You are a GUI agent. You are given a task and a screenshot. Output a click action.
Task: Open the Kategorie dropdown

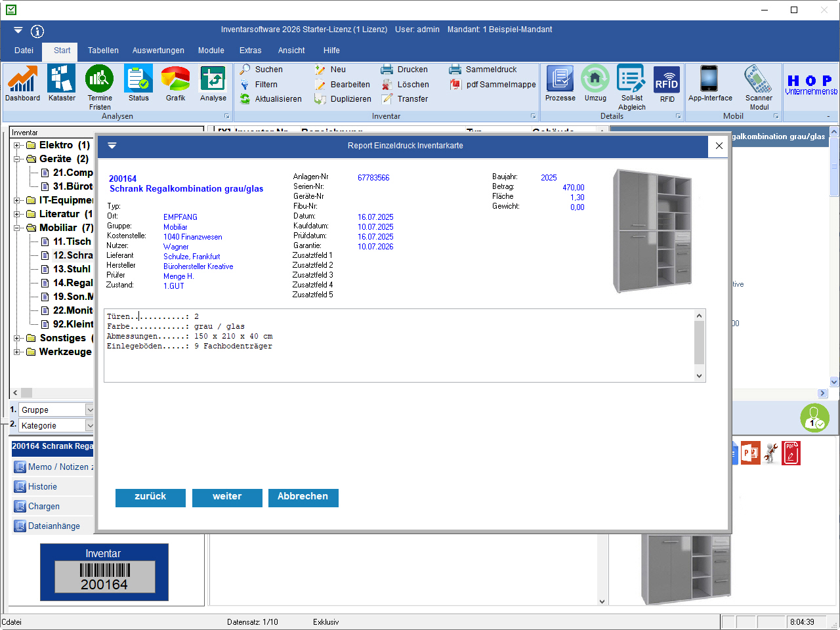pyautogui.click(x=90, y=425)
